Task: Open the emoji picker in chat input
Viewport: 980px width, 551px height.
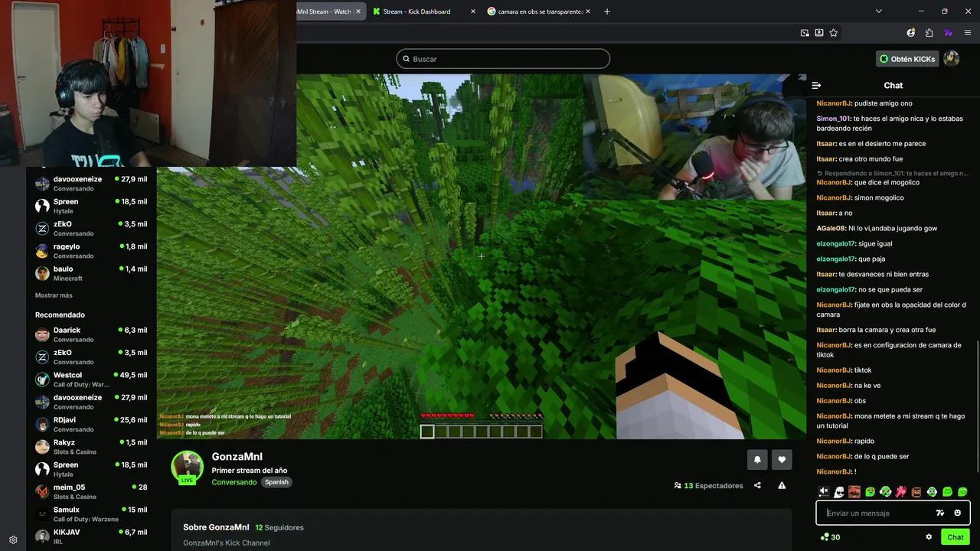Action: pyautogui.click(x=957, y=513)
